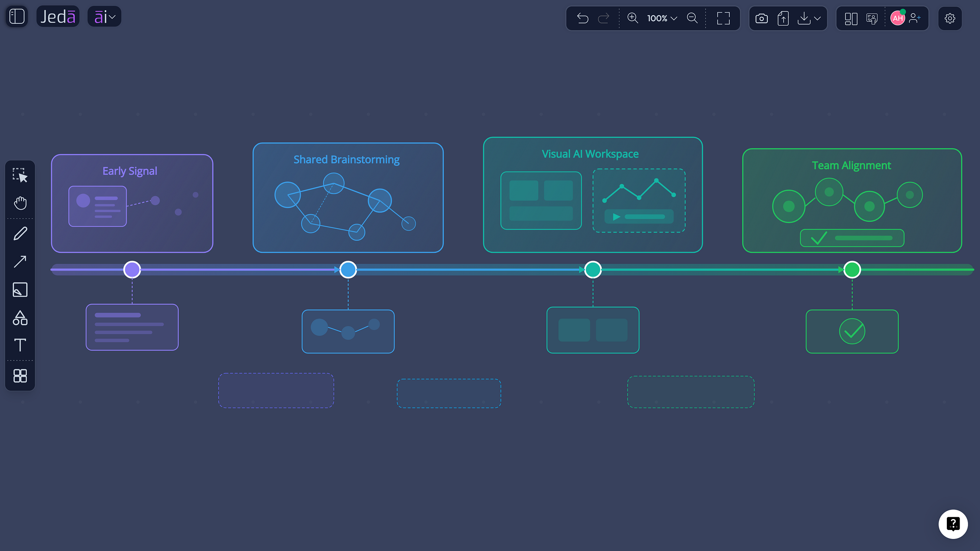Select the blue node diagram box
Screen dimensions: 980x551
point(348,331)
